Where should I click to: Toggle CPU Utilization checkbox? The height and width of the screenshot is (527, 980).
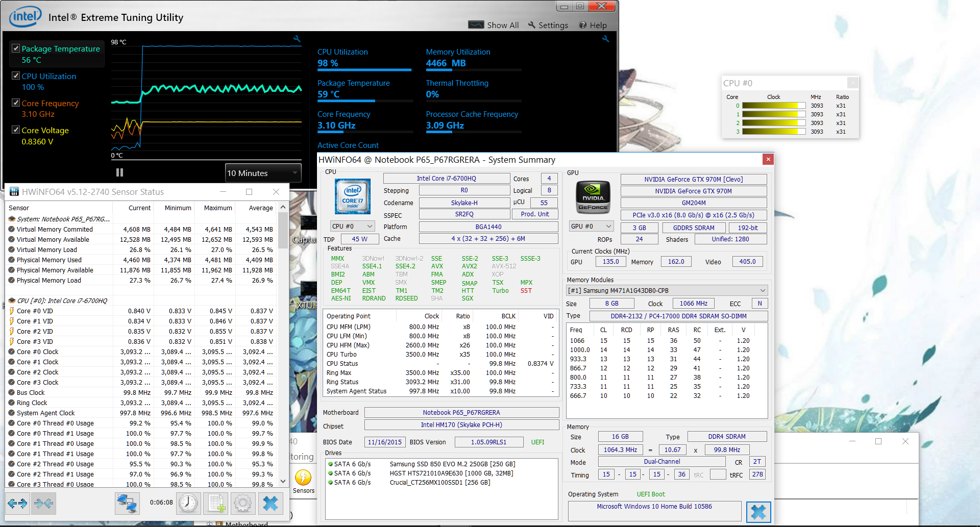pos(16,76)
